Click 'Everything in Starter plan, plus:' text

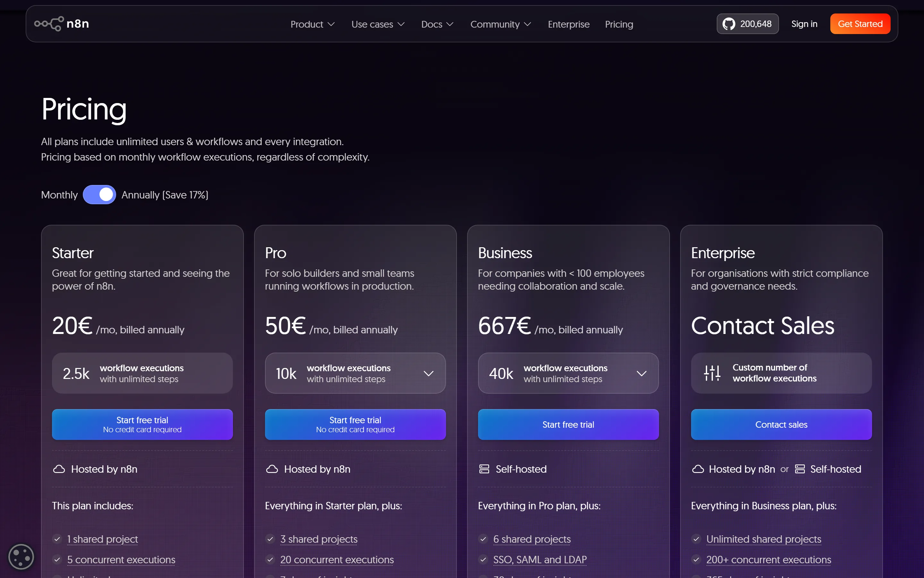[x=333, y=506]
